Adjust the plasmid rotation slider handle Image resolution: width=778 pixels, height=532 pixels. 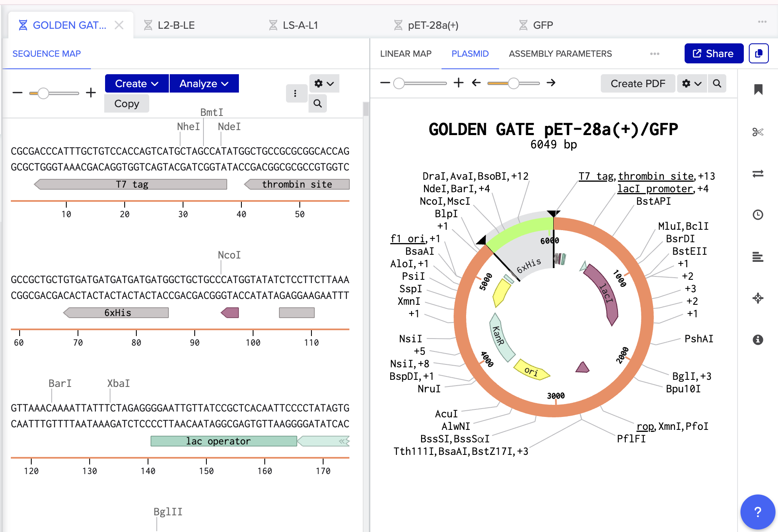click(513, 83)
